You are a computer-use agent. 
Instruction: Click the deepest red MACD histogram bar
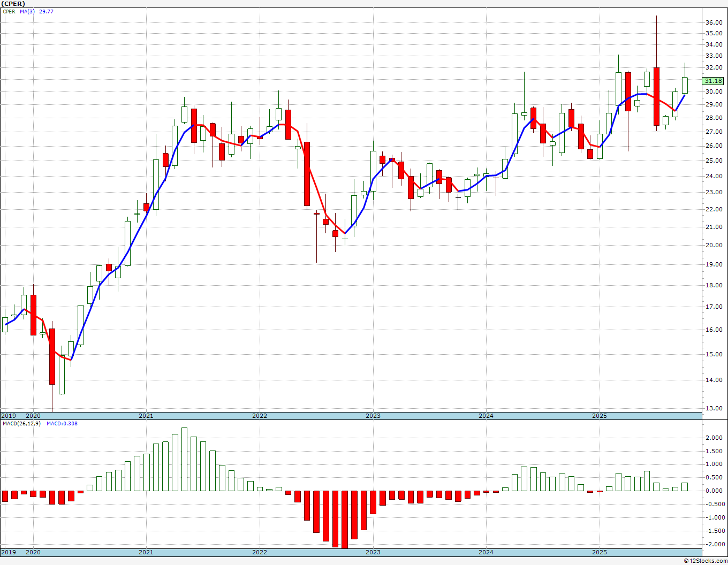pyautogui.click(x=345, y=519)
